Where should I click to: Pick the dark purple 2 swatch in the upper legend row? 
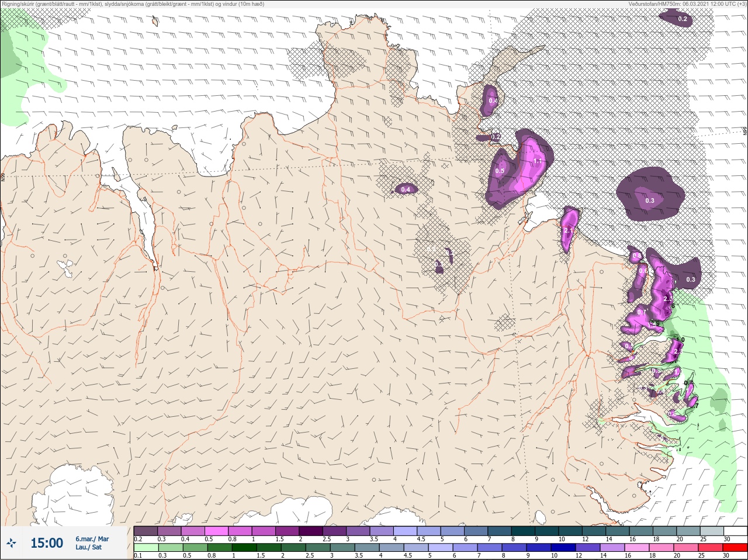[x=311, y=530]
